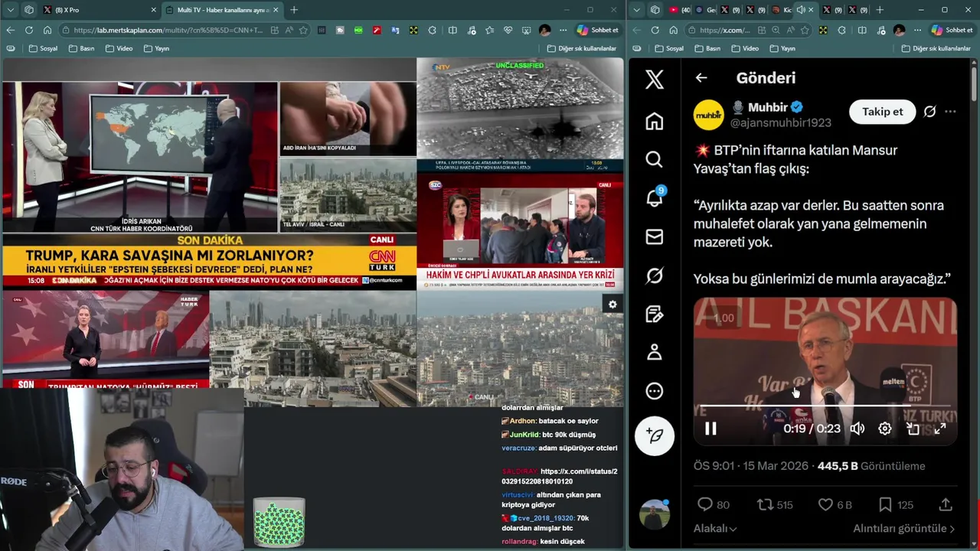Go back using the arrow beside Gönderi
Image resolution: width=980 pixels, height=551 pixels.
[701, 77]
